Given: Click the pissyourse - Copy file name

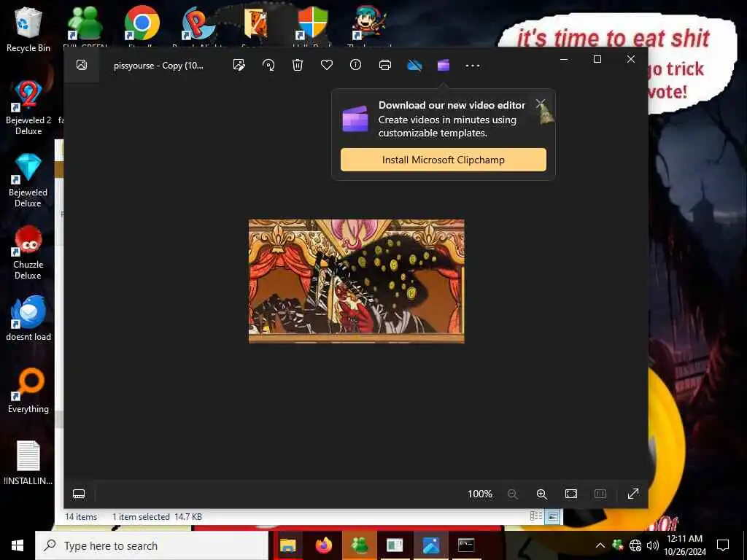Looking at the screenshot, I should (158, 66).
